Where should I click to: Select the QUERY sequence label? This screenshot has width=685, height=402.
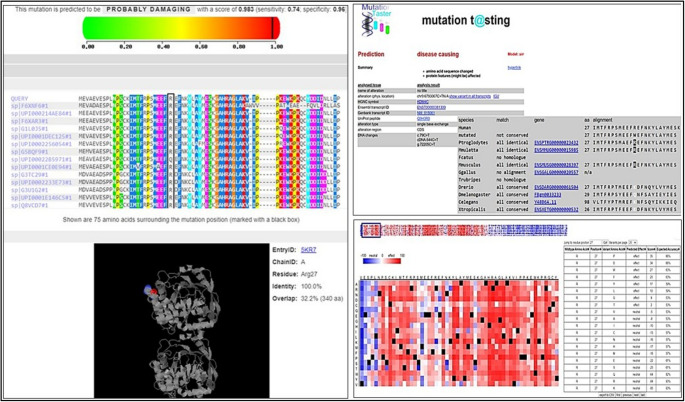tap(22, 99)
